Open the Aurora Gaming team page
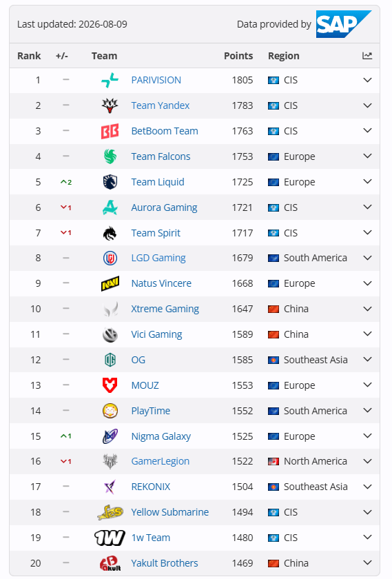Image resolution: width=392 pixels, height=579 pixels. 164,207
